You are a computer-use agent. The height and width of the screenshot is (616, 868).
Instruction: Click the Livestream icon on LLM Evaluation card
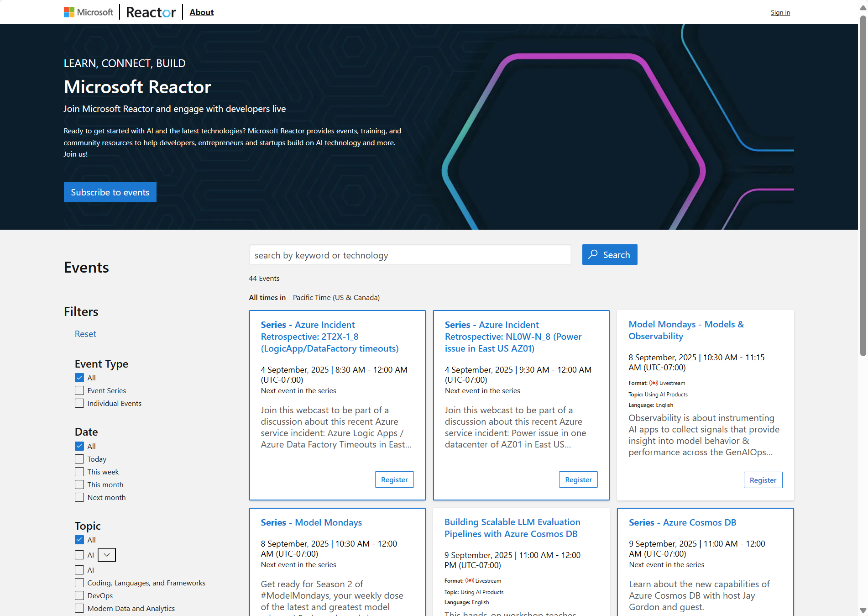click(x=470, y=581)
